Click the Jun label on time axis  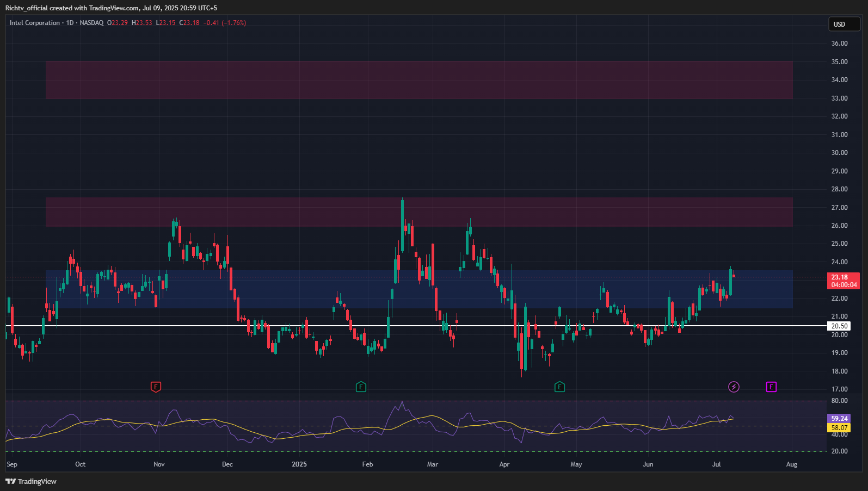tap(648, 464)
